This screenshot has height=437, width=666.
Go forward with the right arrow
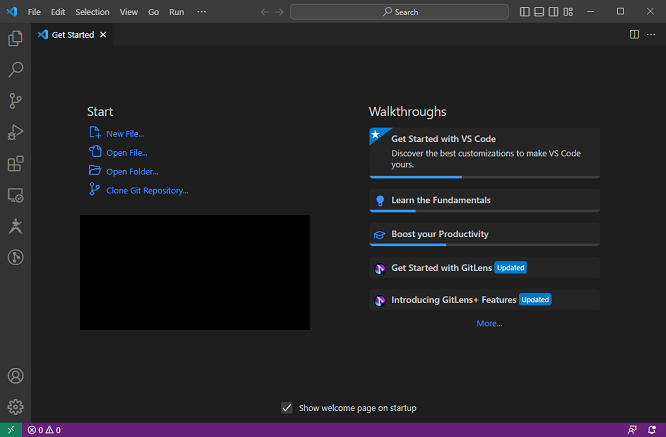tap(279, 12)
